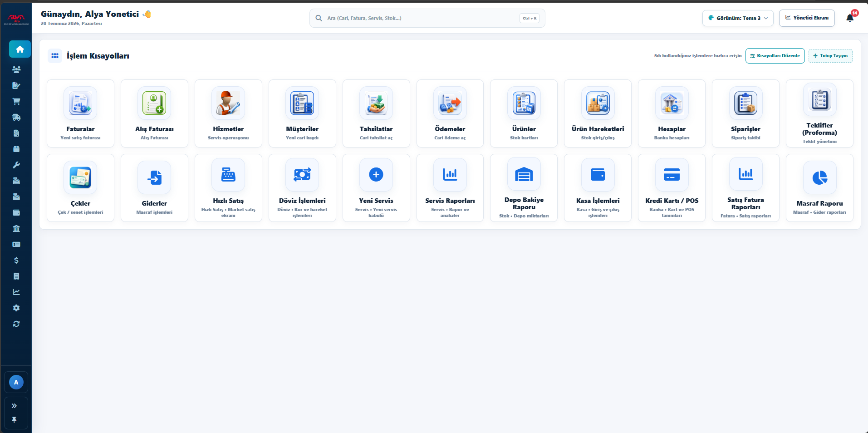Open the Hesaplar bank accounts shortcut

click(672, 113)
